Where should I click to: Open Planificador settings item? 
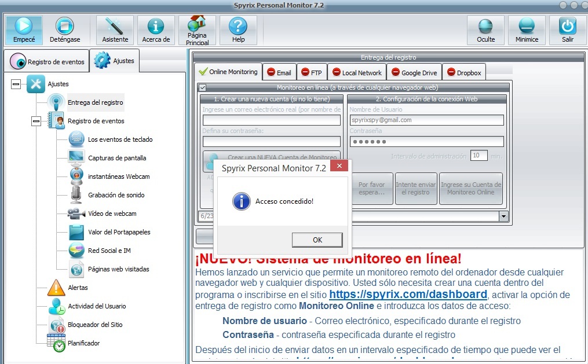(x=83, y=343)
